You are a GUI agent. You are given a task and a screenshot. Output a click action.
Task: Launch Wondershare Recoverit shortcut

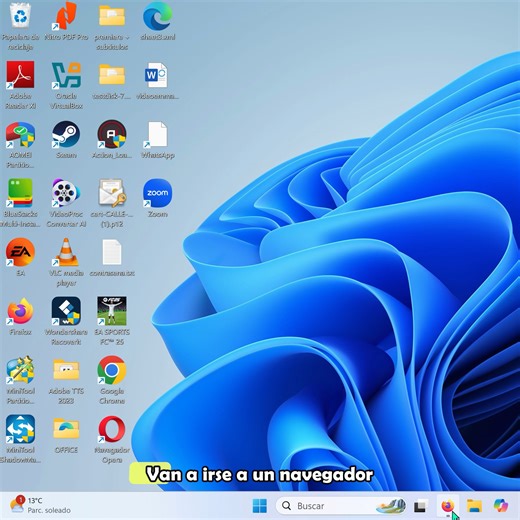pos(66,311)
